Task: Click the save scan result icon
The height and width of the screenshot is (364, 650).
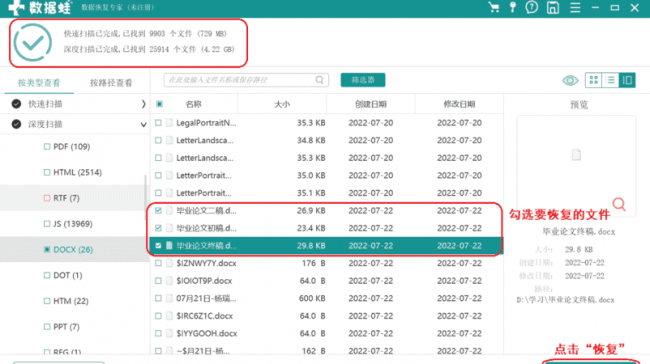Action: click(x=553, y=7)
